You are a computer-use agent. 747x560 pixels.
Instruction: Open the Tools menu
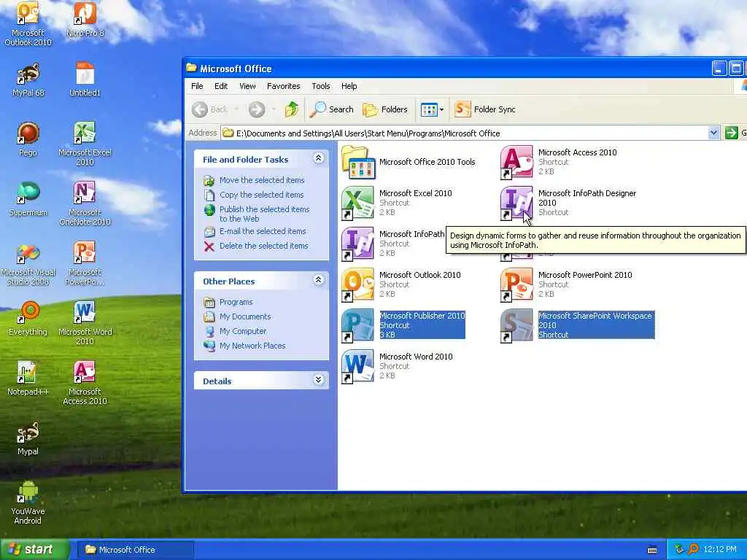click(321, 86)
